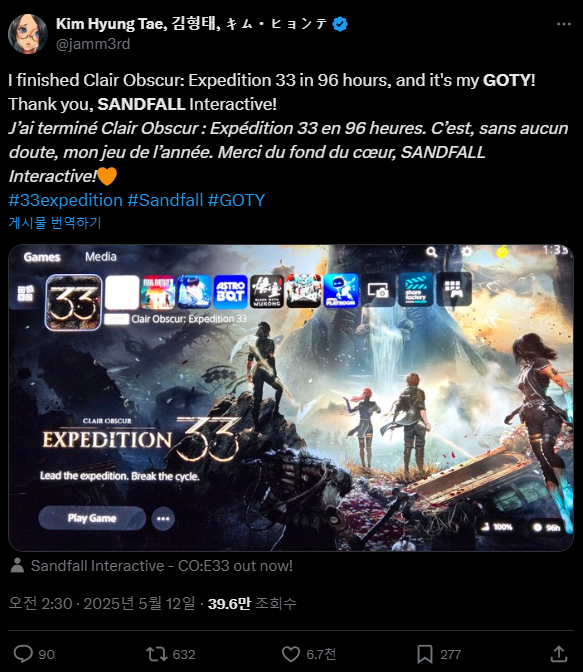The height and width of the screenshot is (672, 583).
Task: Open the tweet's three-dot more menu
Action: [x=564, y=24]
